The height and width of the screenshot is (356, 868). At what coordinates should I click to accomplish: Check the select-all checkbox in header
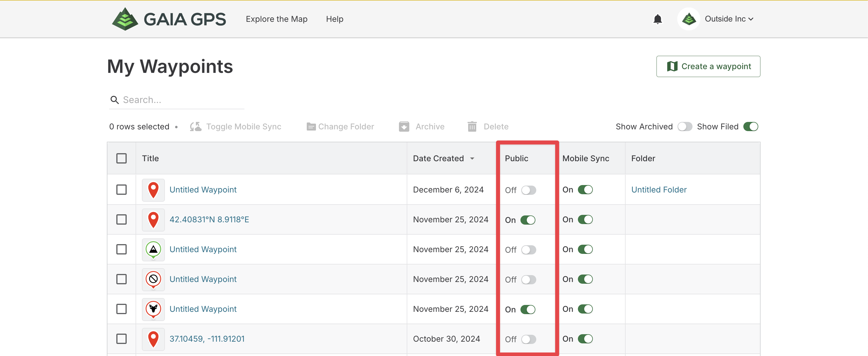[121, 158]
